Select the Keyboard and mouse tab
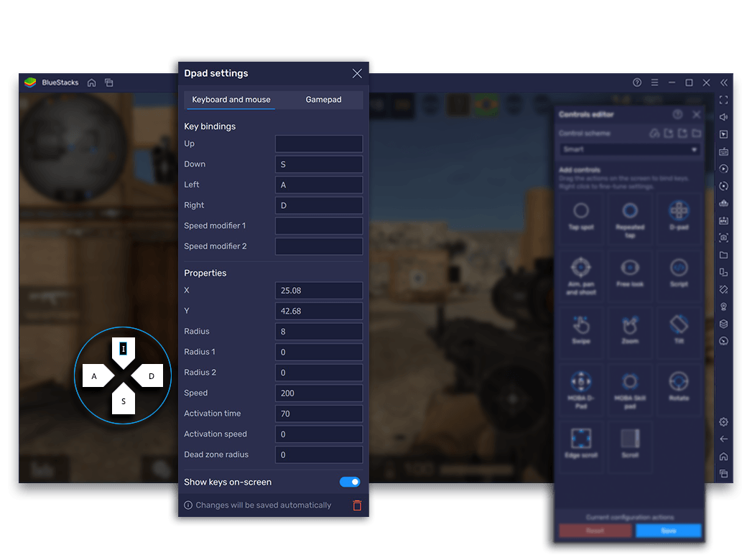 click(x=231, y=100)
